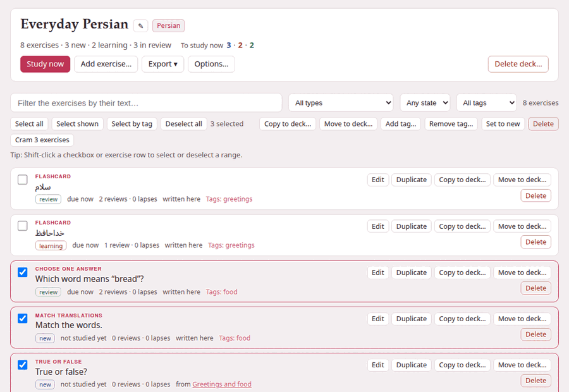Move selected exercises to deck via toolbar
Viewport: 569px width, 392px height.
click(348, 124)
